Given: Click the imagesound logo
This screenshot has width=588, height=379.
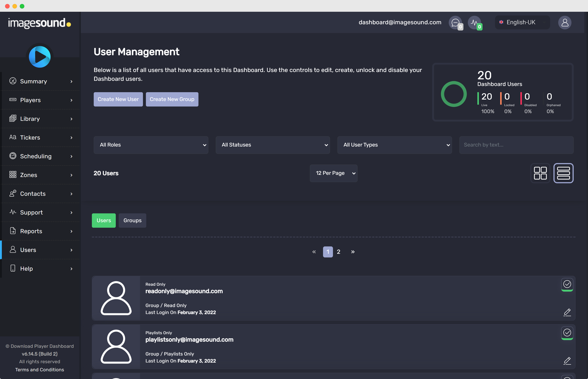Looking at the screenshot, I should (x=39, y=23).
